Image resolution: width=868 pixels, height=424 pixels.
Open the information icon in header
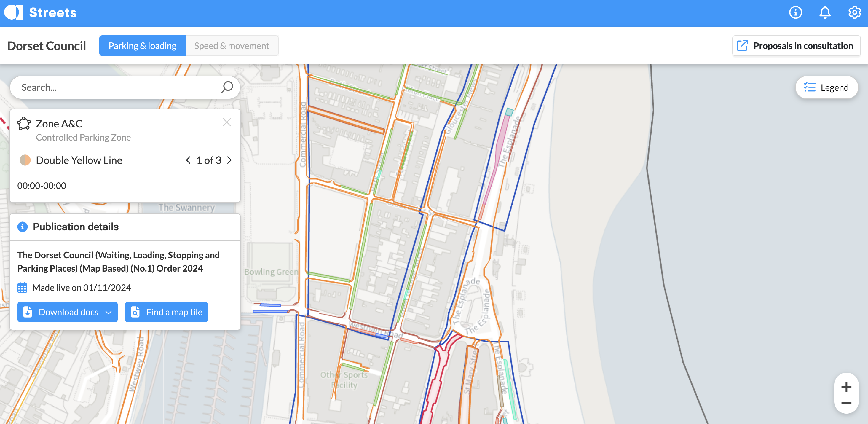tap(795, 12)
